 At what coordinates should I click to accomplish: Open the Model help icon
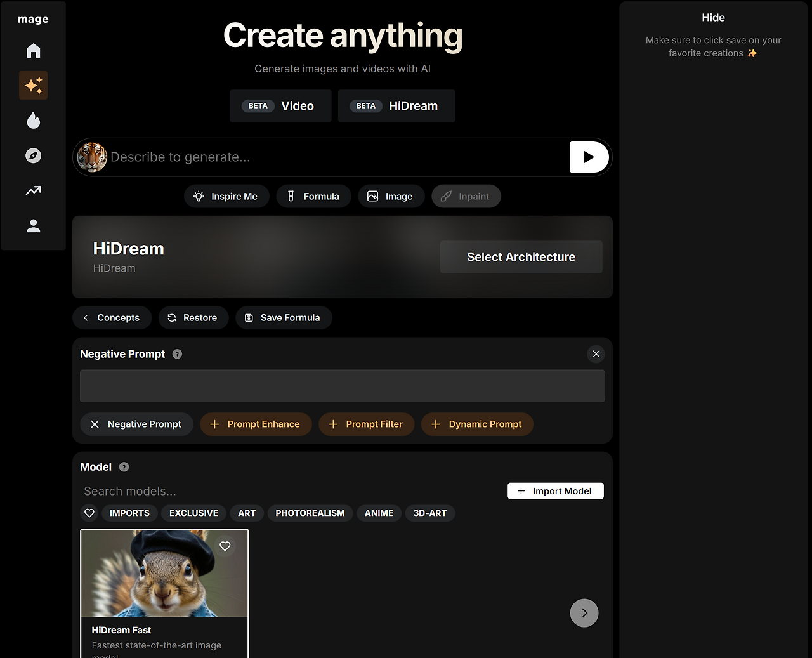click(x=124, y=467)
